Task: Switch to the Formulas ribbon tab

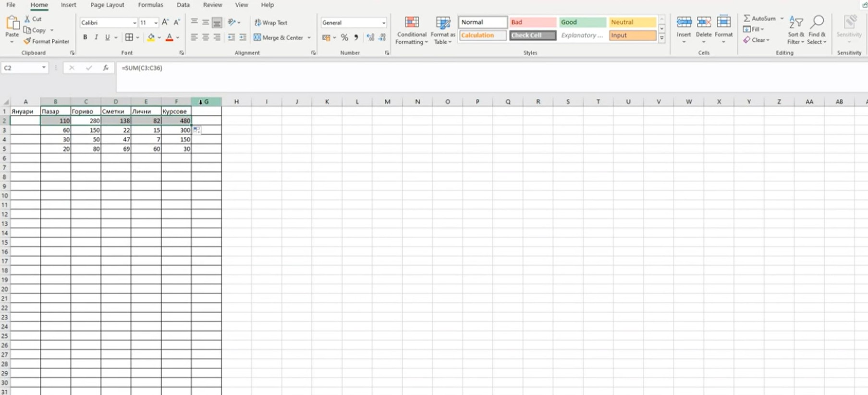Action: click(x=150, y=5)
